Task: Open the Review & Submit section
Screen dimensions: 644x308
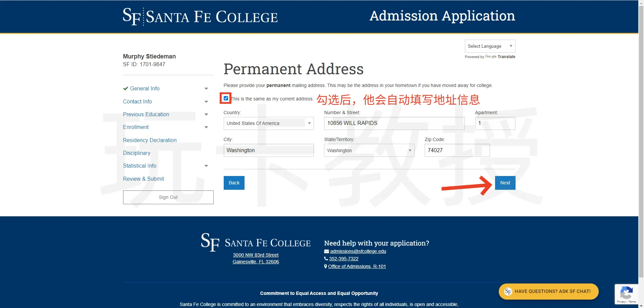Action: [x=143, y=179]
